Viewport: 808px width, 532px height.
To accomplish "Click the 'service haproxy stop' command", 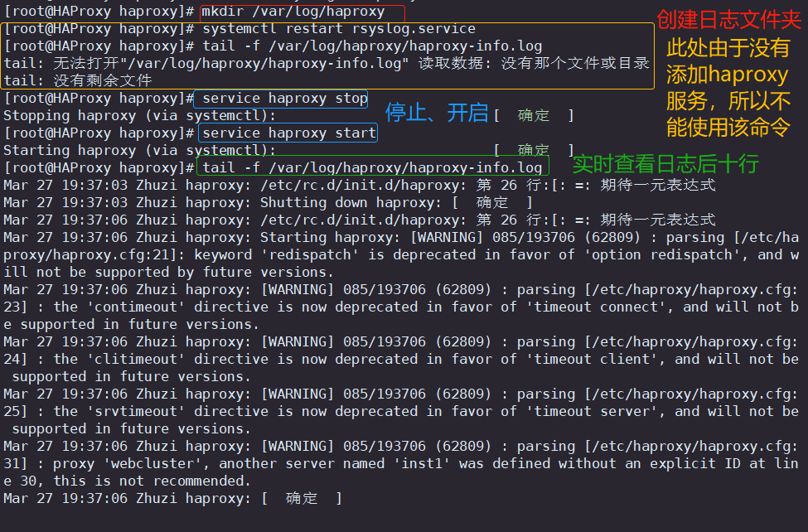I will (284, 99).
